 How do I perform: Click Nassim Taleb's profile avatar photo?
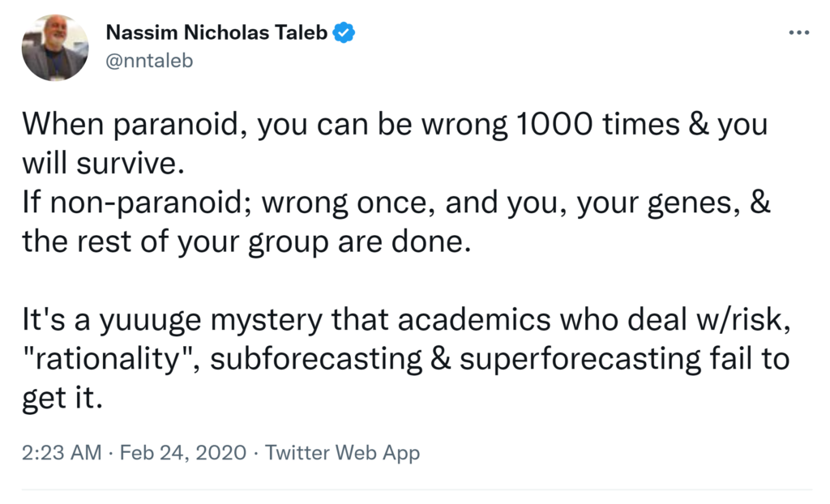55,48
